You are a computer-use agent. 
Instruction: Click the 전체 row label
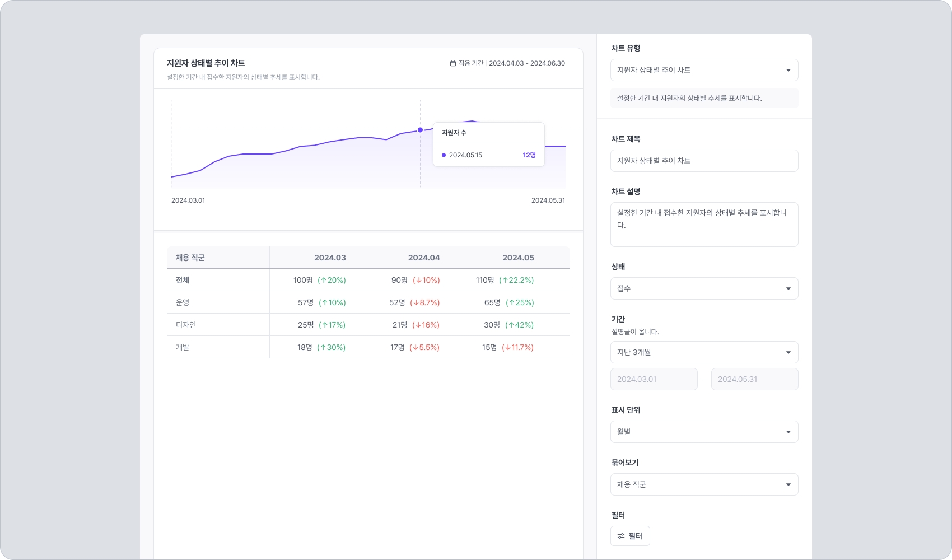click(x=183, y=280)
